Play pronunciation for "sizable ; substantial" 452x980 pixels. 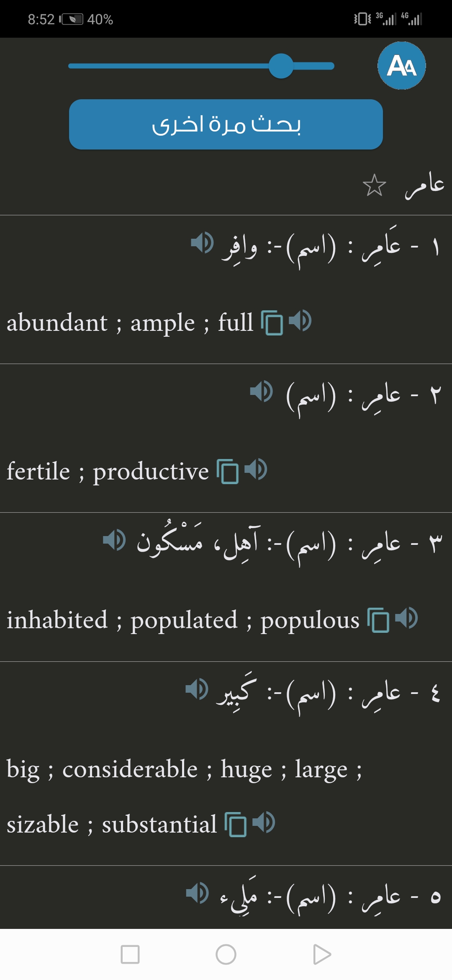pyautogui.click(x=264, y=823)
